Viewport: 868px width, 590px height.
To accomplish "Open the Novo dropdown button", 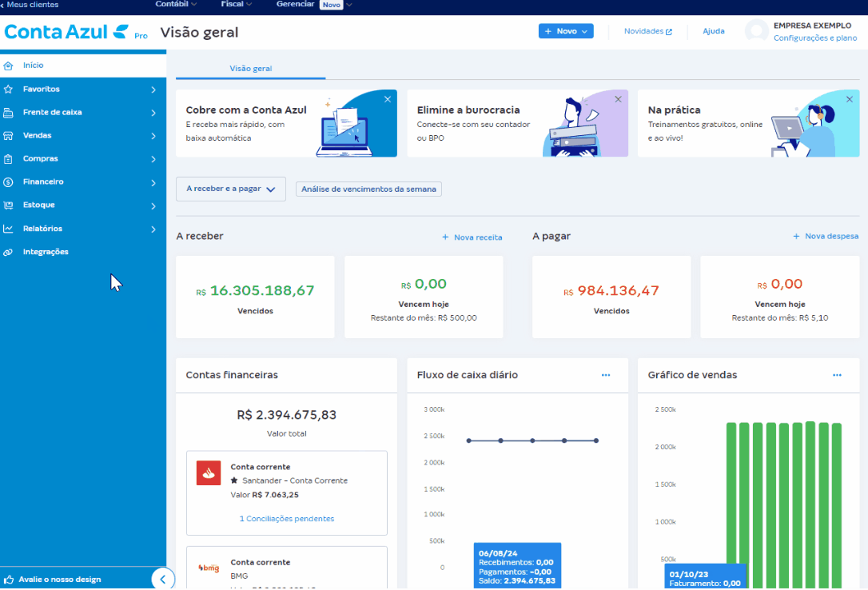I will [x=566, y=31].
